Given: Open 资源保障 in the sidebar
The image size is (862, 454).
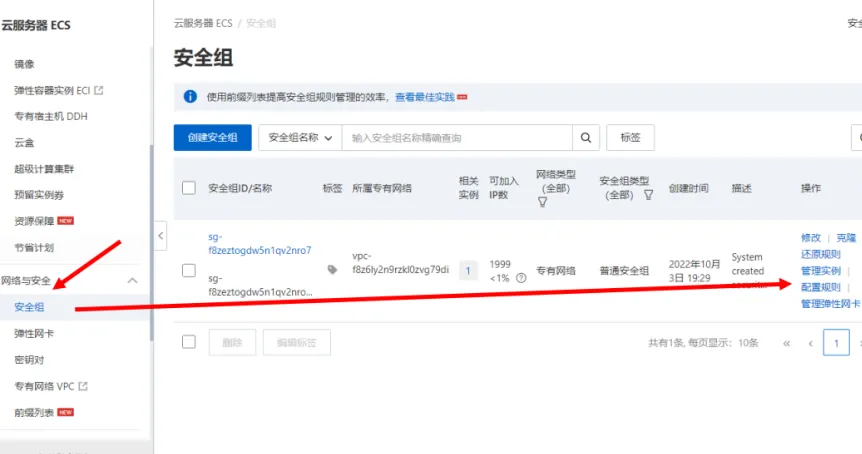Looking at the screenshot, I should coord(34,221).
